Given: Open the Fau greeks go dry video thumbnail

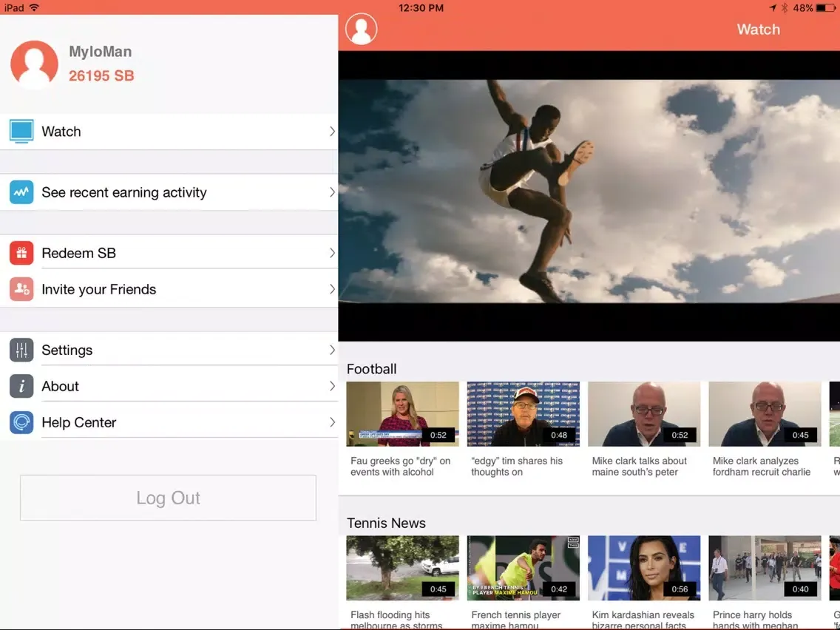Looking at the screenshot, I should tap(402, 414).
